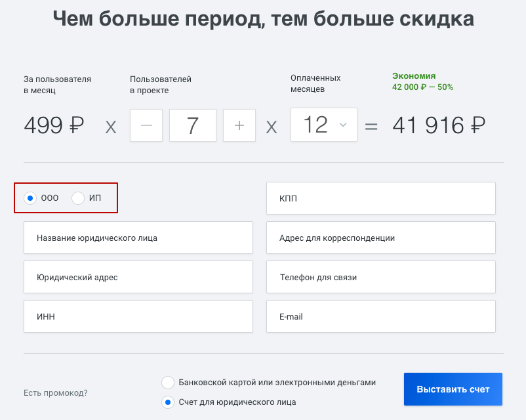Click the КПП input field
526x420 pixels.
381,198
